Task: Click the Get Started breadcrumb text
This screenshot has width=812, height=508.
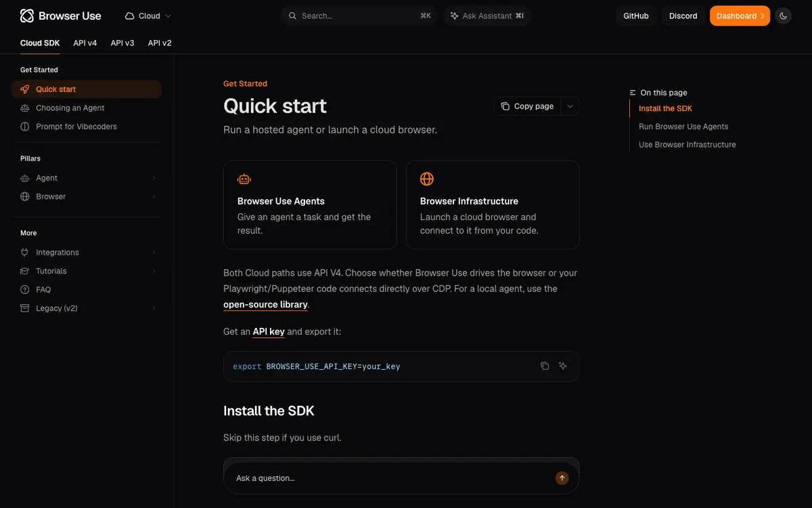Action: point(245,84)
